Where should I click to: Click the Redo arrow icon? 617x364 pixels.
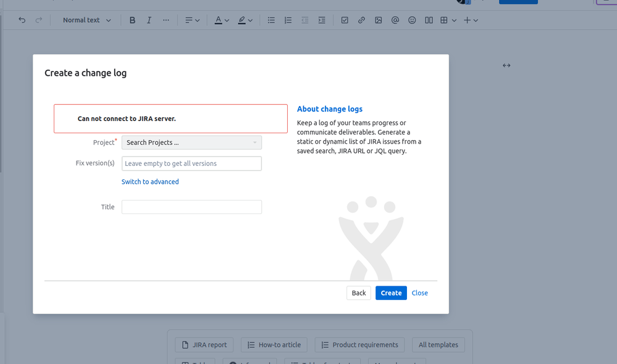(38, 20)
